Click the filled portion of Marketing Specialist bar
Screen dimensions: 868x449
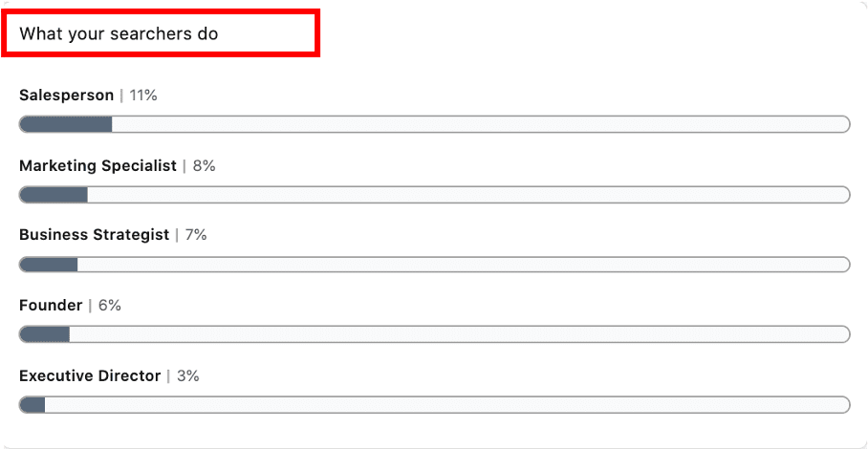point(54,195)
